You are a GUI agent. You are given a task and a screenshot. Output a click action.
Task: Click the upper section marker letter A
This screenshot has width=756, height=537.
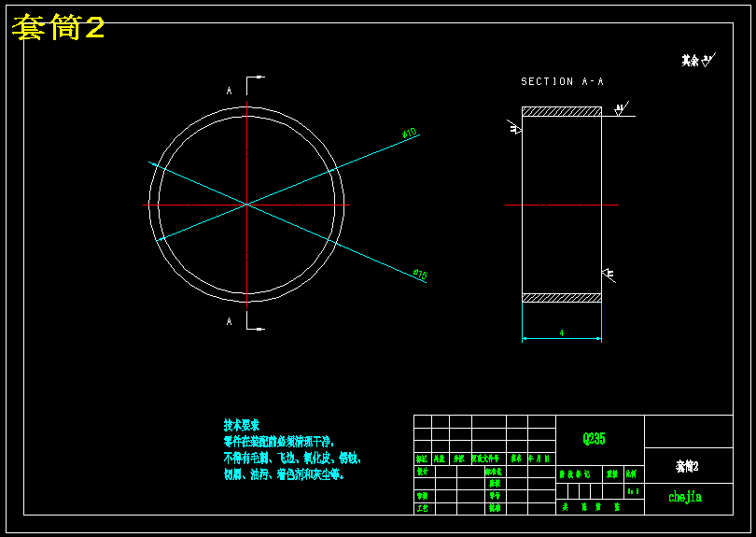[x=229, y=91]
